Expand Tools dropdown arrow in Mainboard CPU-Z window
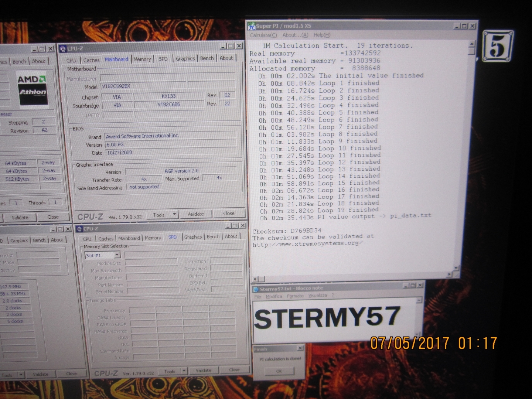The width and height of the screenshot is (532, 399). pyautogui.click(x=174, y=214)
